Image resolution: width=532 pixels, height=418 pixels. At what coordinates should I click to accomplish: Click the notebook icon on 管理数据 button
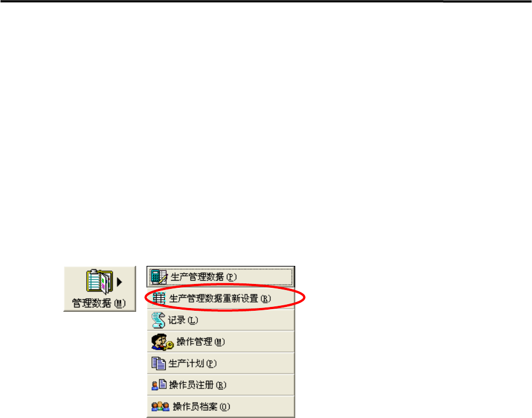point(100,281)
